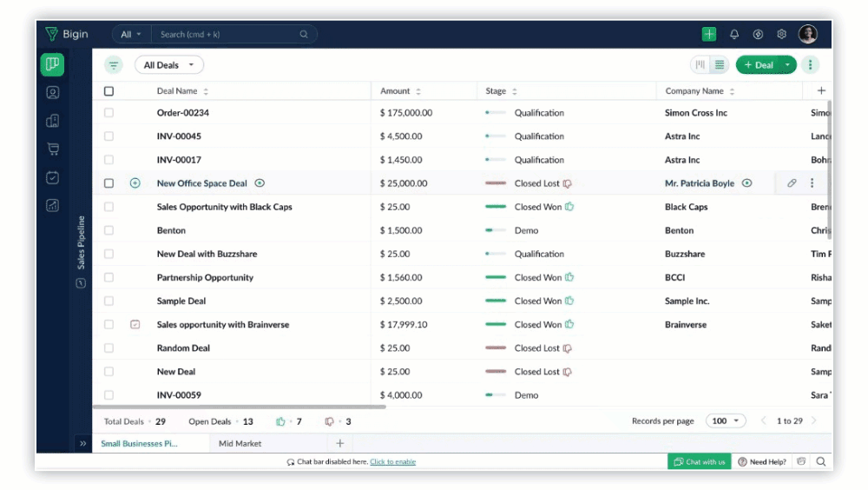This screenshot has width=868, height=490.
Task: Open row menu for New Office Space Deal
Action: (x=812, y=183)
